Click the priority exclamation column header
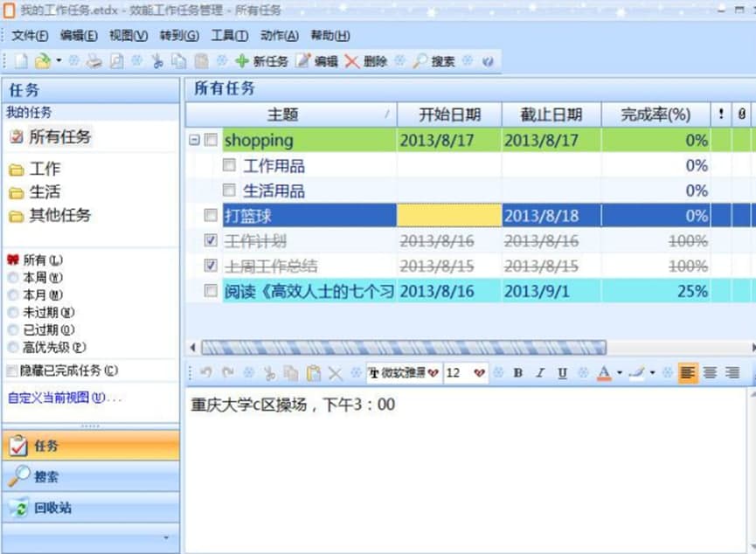 [x=721, y=114]
